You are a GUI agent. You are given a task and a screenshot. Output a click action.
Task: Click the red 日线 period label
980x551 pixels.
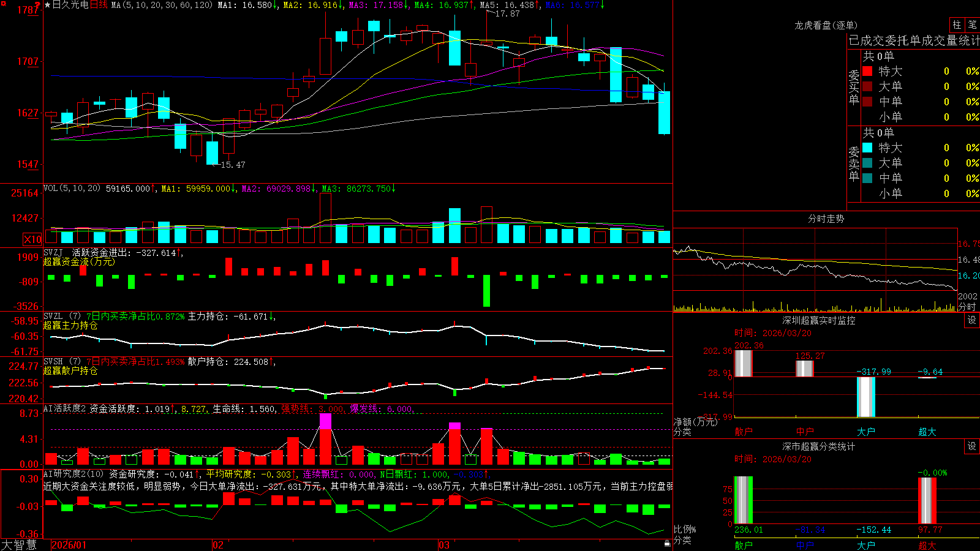(x=99, y=5)
